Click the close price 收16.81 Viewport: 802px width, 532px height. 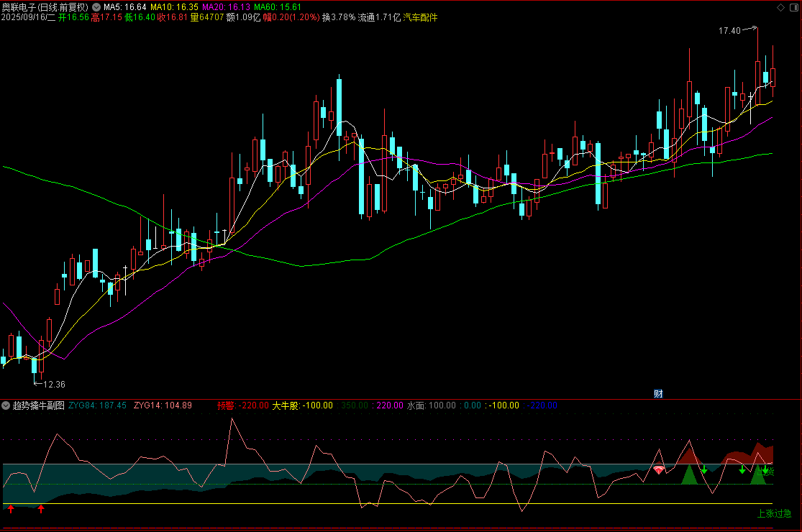point(173,17)
